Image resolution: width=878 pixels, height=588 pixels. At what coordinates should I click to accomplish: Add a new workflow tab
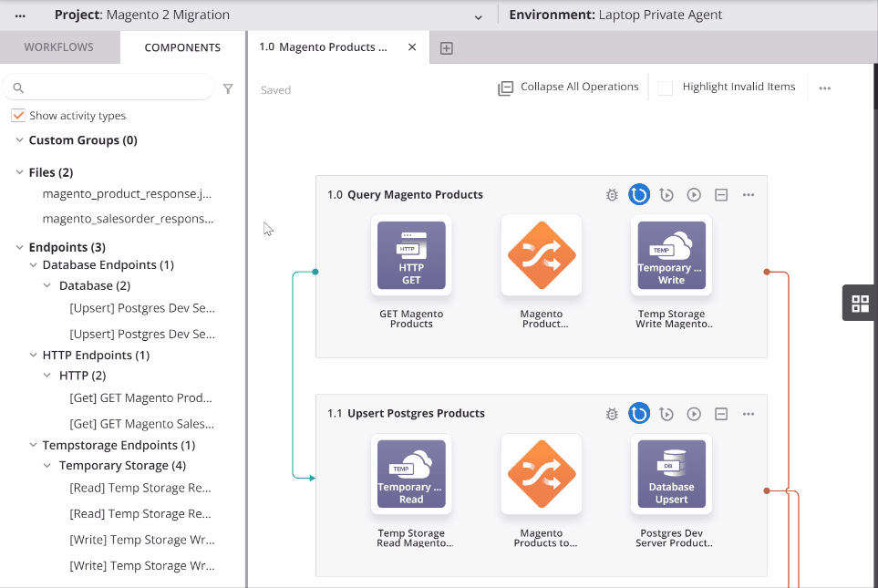tap(446, 48)
